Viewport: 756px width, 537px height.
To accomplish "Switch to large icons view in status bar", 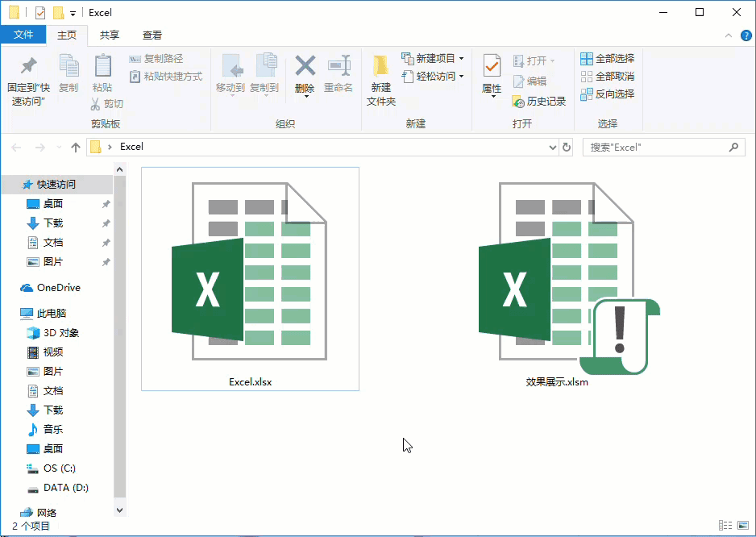I will click(x=743, y=526).
